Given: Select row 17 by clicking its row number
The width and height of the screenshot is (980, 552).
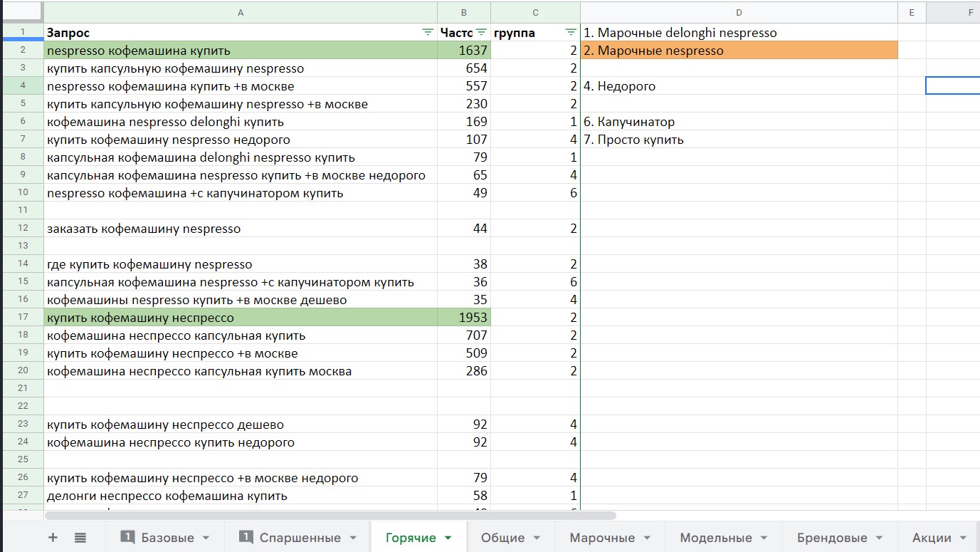Looking at the screenshot, I should [x=21, y=317].
